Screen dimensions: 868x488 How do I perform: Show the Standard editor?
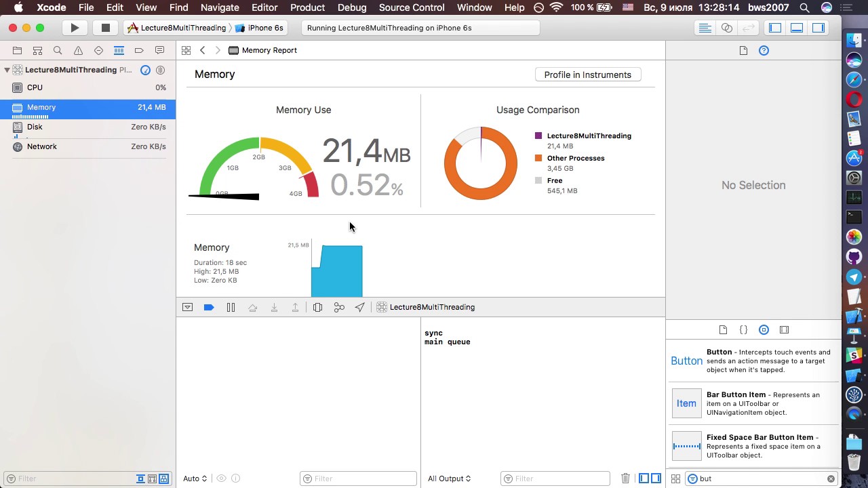click(705, 28)
